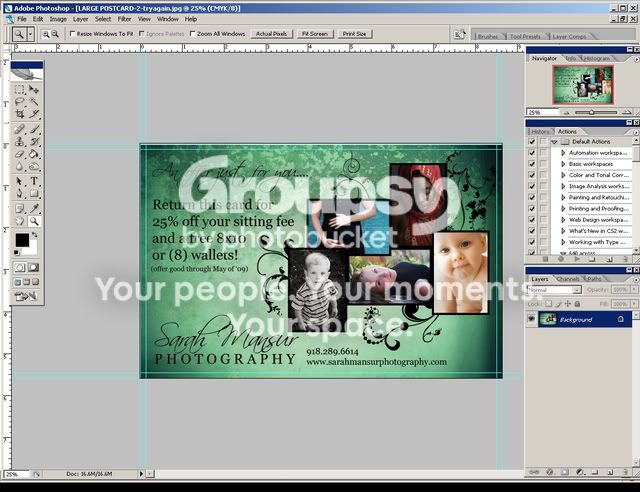The height and width of the screenshot is (492, 640).
Task: Click Edit in ImageReady button
Action: (26, 296)
